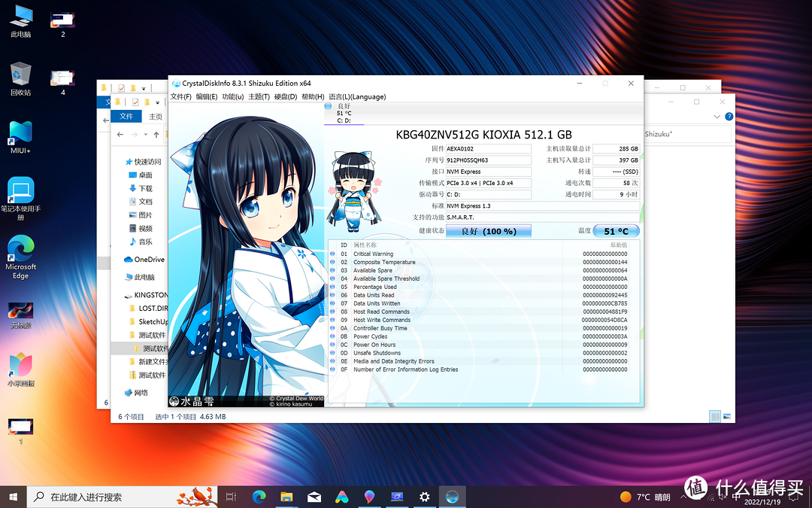Viewport: 812px width, 508px height.
Task: Click the back arrow in File Explorer
Action: pos(120,135)
